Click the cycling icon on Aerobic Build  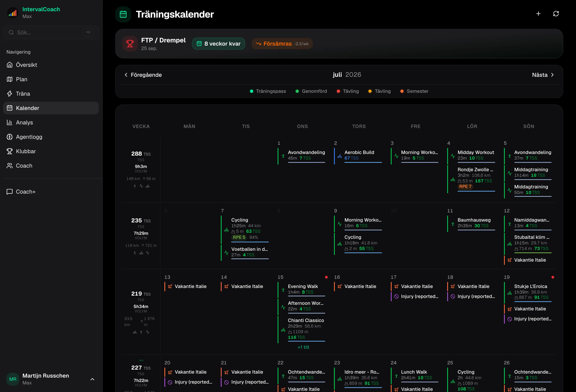340,156
